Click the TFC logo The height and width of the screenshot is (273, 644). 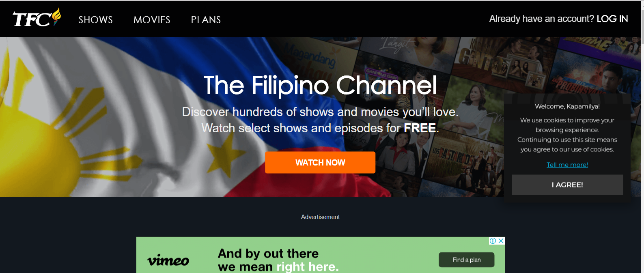(x=37, y=18)
